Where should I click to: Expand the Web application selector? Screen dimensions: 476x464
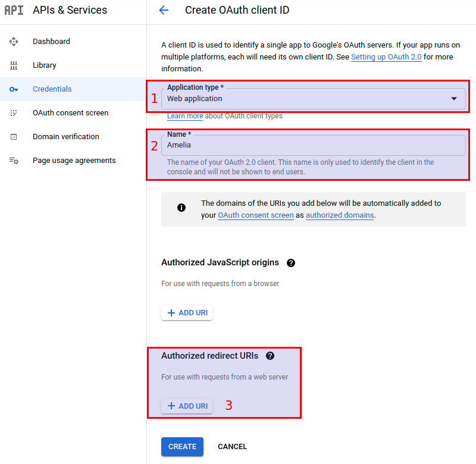(x=454, y=98)
